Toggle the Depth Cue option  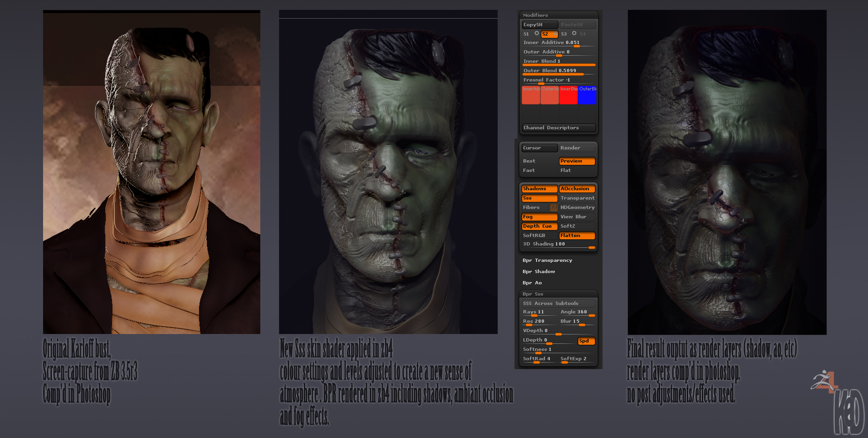click(x=539, y=226)
